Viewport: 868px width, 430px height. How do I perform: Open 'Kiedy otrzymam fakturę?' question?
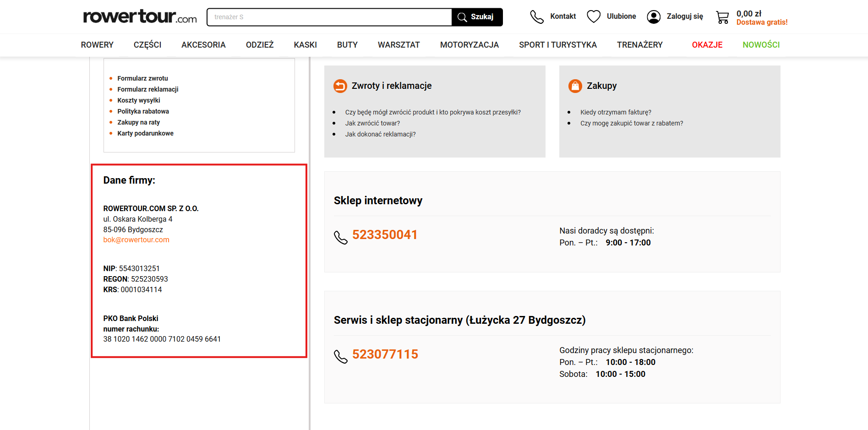(x=616, y=112)
